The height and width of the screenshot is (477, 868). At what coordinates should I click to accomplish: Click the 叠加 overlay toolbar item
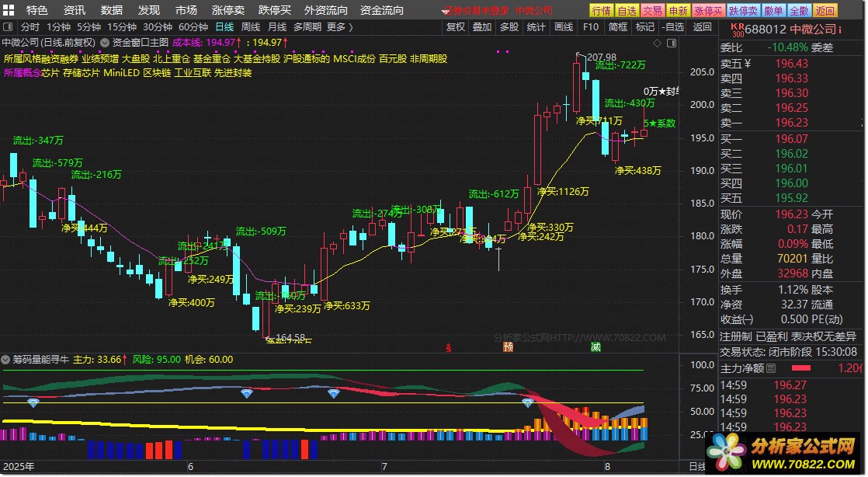pyautogui.click(x=482, y=26)
